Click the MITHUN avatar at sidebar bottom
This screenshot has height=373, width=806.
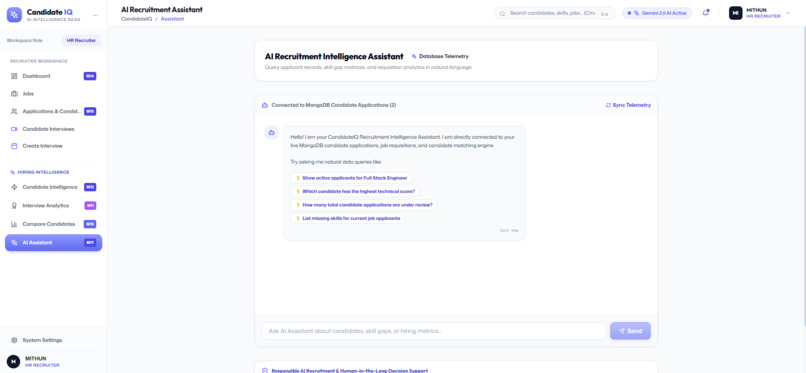(x=13, y=361)
